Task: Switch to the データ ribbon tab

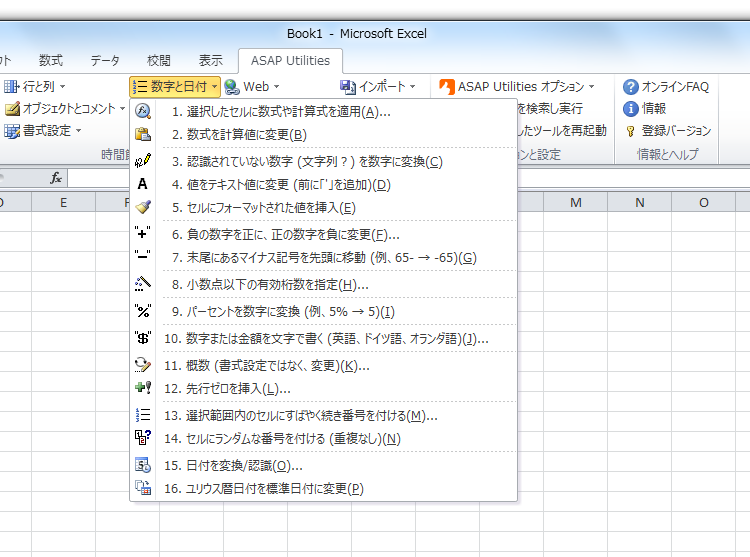Action: point(105,60)
